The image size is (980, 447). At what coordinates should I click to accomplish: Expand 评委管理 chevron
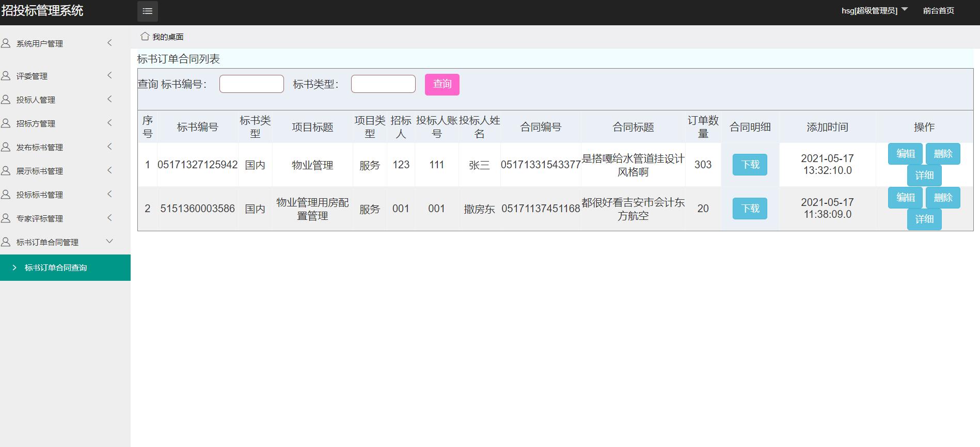(109, 75)
